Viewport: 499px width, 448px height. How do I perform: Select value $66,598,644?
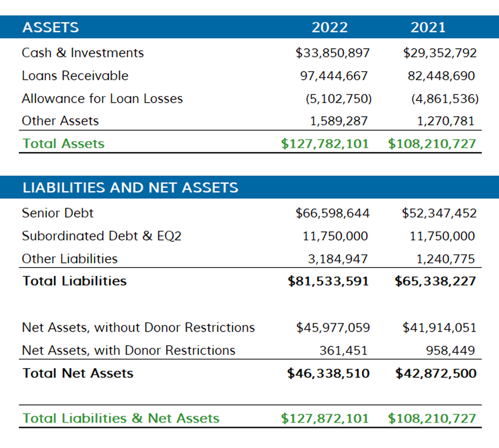[332, 213]
